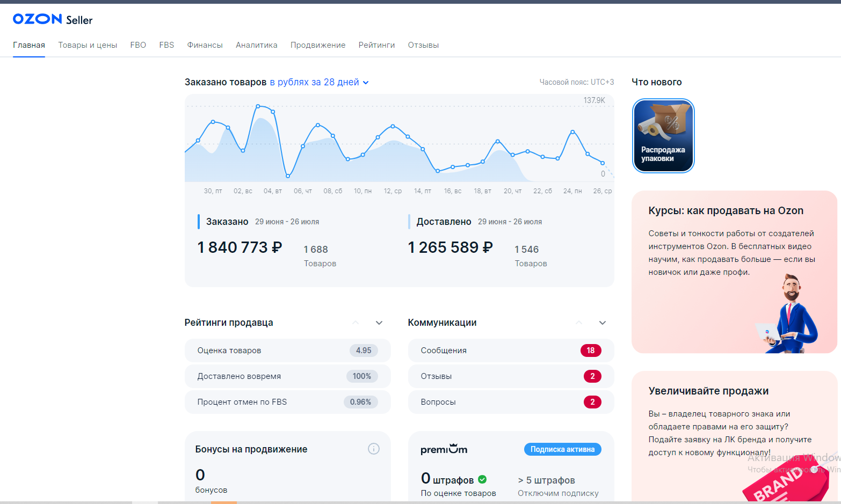Viewport: 841px width, 504px height.
Task: Click the '1 688 Товаров' ordered count
Action: [x=320, y=256]
